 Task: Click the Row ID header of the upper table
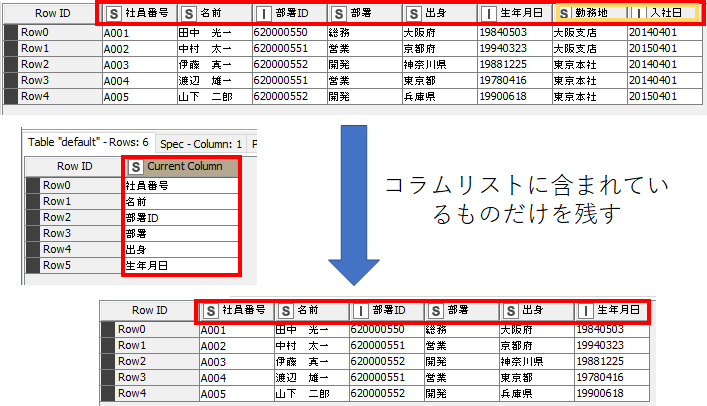52,14
